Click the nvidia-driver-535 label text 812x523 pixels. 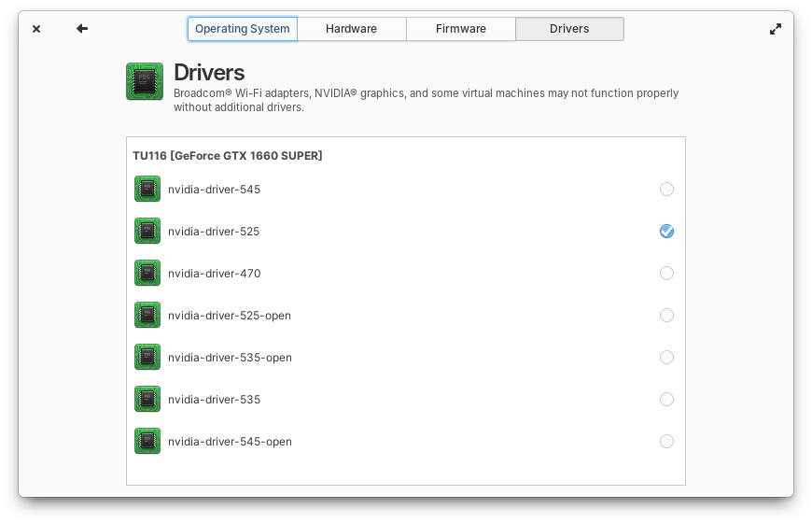coord(215,399)
